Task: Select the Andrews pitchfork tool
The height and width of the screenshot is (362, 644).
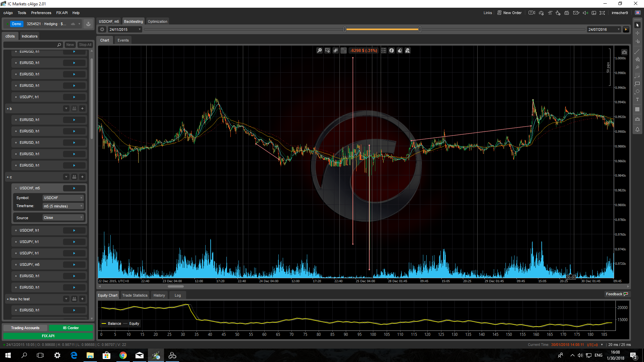Action: 637,67
